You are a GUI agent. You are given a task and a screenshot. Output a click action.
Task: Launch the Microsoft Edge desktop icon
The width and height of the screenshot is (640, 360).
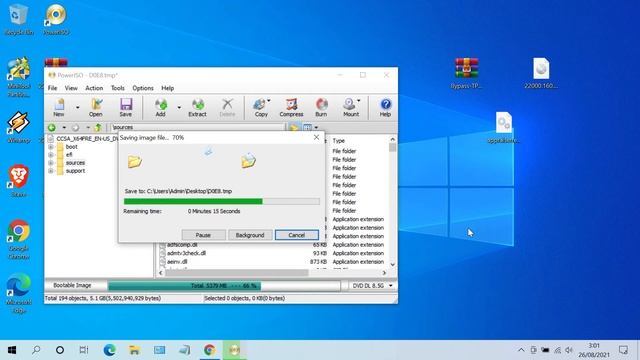(x=19, y=293)
